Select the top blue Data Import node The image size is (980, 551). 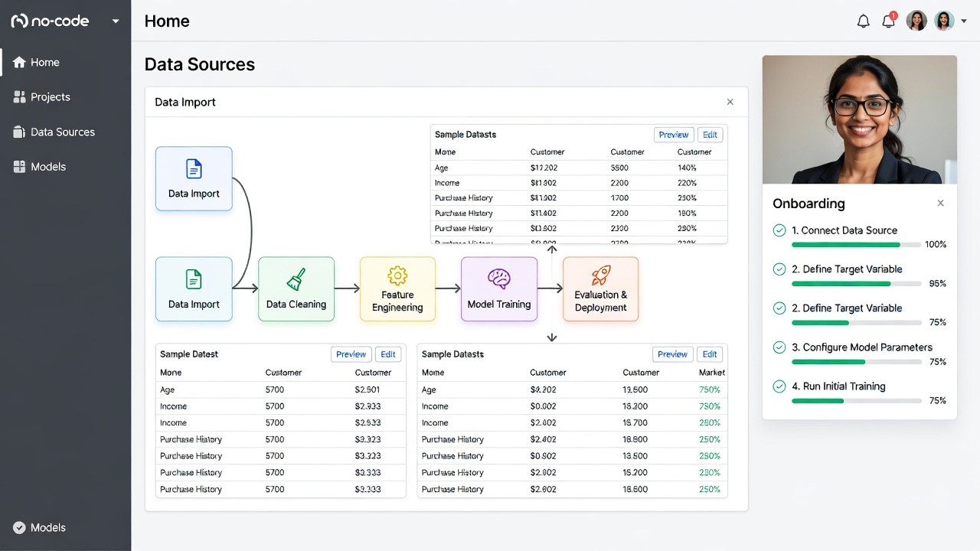(x=194, y=178)
